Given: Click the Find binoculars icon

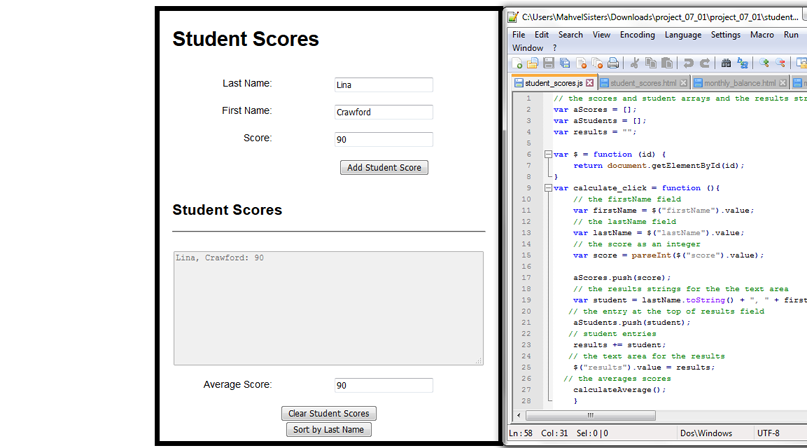Looking at the screenshot, I should pos(727,64).
